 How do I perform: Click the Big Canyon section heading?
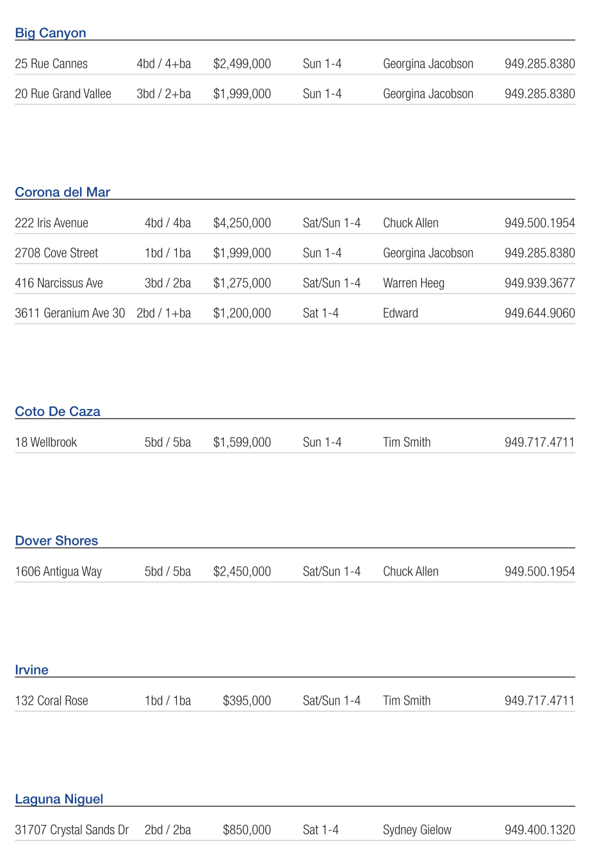click(51, 33)
